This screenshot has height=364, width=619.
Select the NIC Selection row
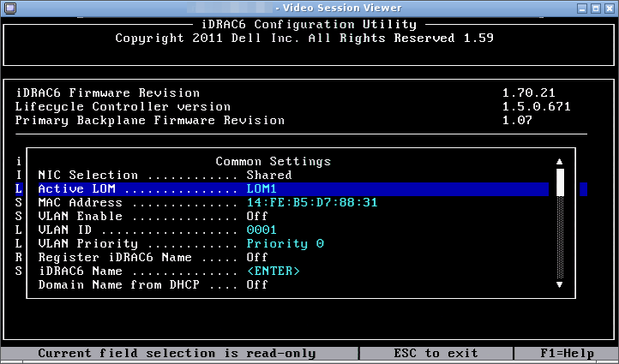click(293, 175)
